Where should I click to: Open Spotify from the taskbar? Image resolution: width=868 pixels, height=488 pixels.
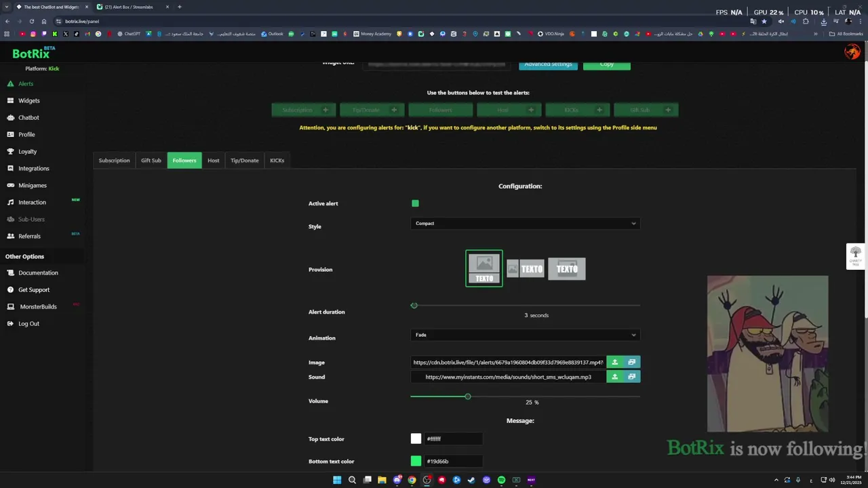click(501, 480)
